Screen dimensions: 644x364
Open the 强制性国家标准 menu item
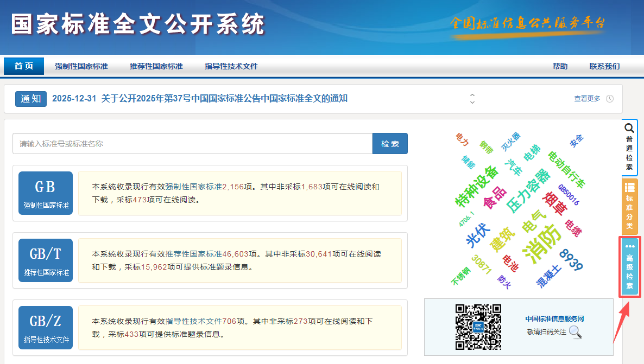tap(81, 66)
